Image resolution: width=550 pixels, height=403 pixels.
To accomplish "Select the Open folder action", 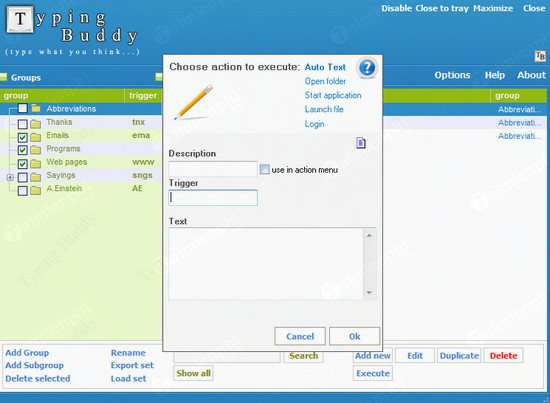I will pos(325,81).
